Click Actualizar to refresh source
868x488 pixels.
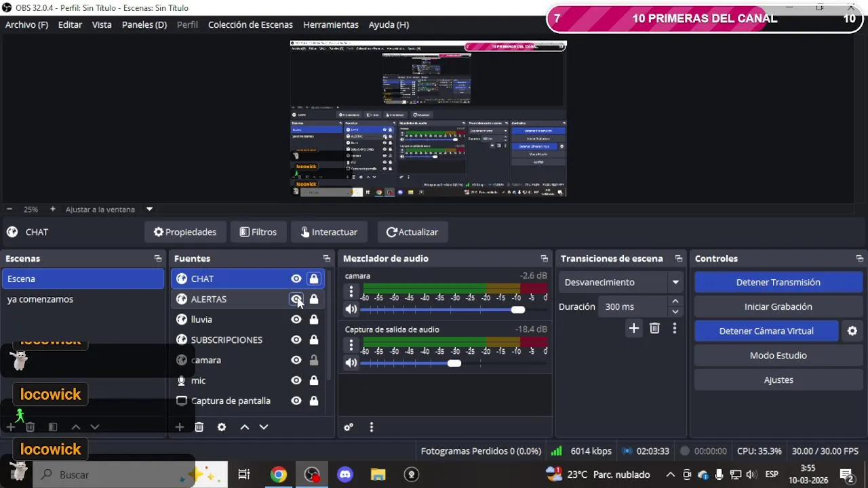412,232
